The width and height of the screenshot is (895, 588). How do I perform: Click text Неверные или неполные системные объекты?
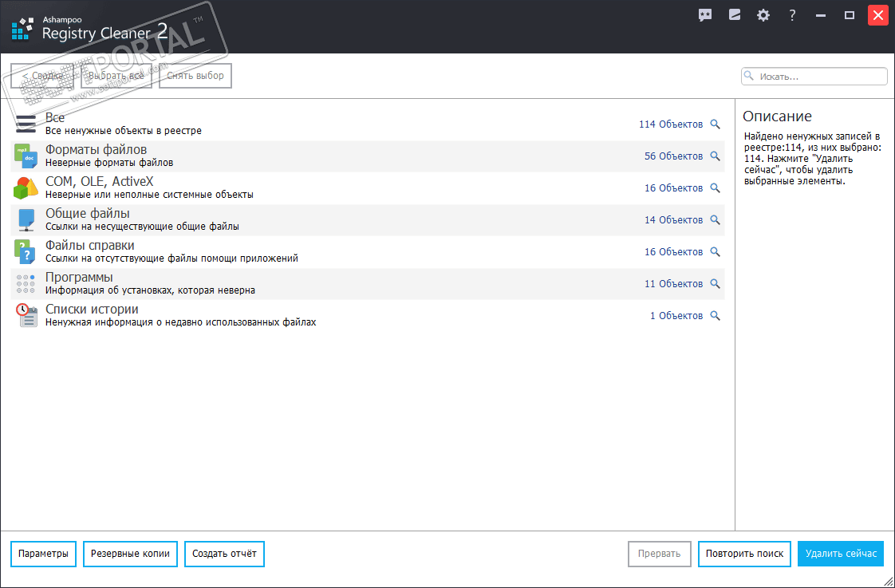pos(149,195)
